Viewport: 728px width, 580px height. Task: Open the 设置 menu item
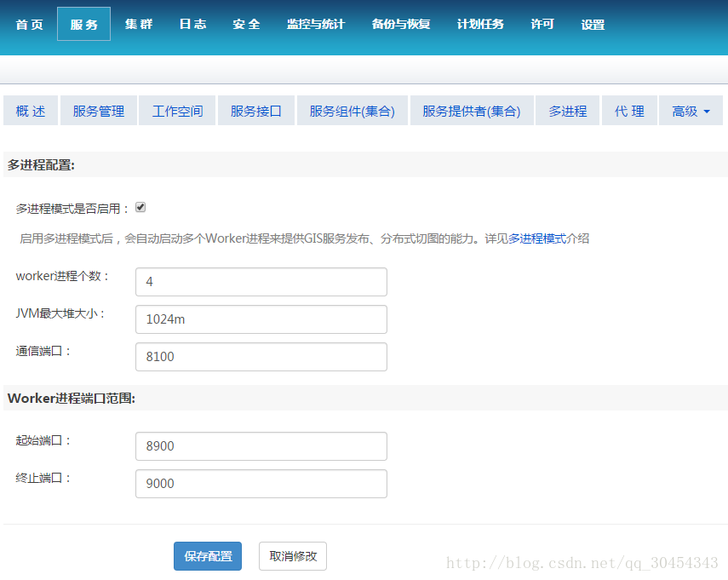click(x=593, y=24)
